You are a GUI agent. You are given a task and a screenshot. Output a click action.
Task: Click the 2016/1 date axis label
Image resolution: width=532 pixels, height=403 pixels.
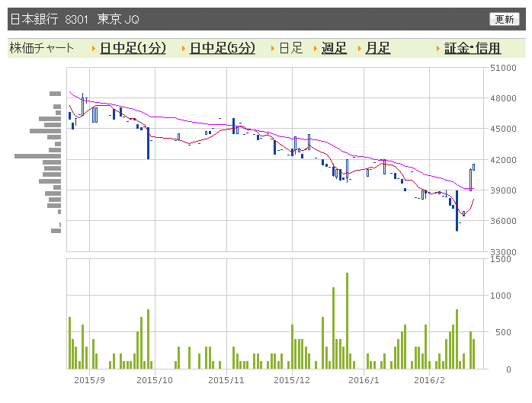pos(364,380)
